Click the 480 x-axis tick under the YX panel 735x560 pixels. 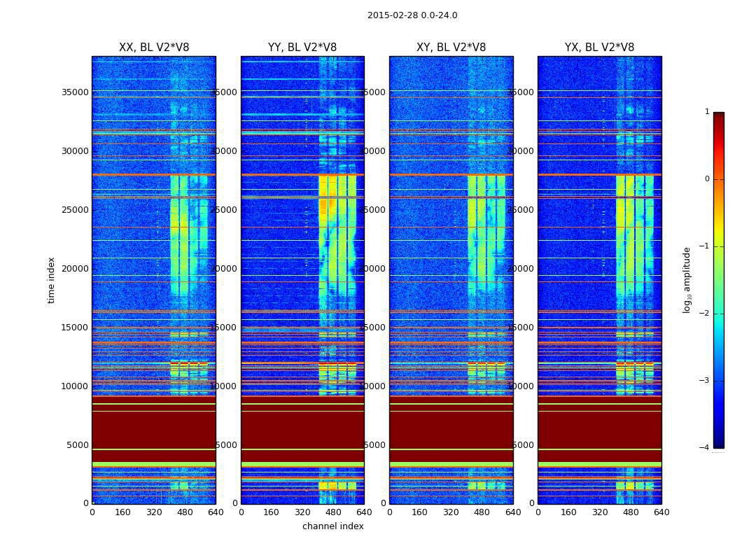click(631, 512)
